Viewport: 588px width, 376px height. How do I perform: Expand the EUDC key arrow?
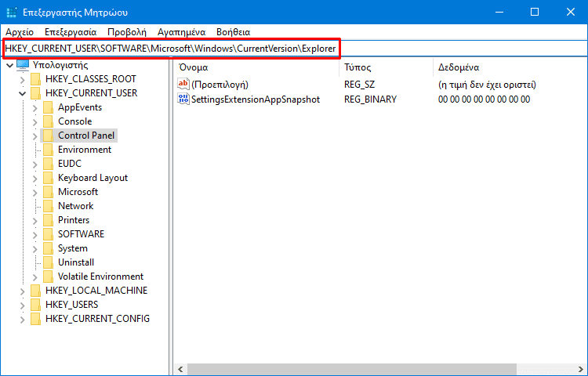point(34,164)
